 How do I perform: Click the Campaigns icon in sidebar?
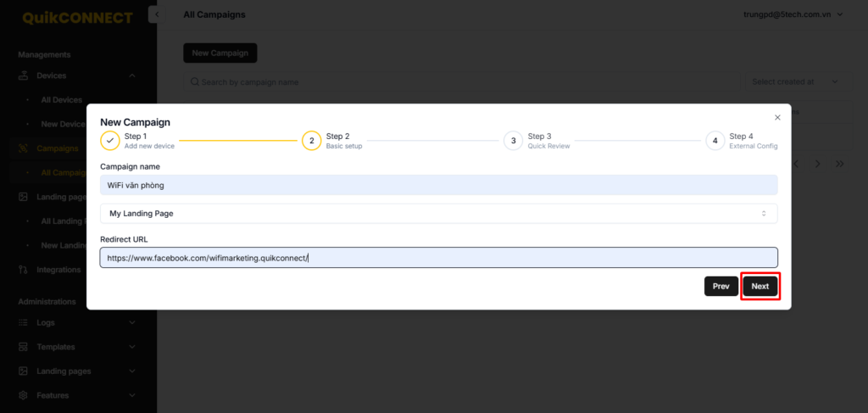coord(23,148)
